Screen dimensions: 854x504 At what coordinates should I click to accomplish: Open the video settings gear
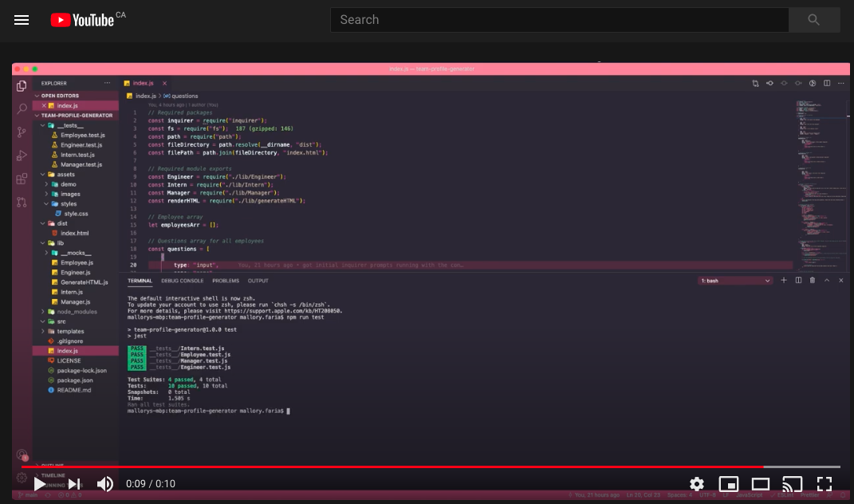click(x=697, y=484)
